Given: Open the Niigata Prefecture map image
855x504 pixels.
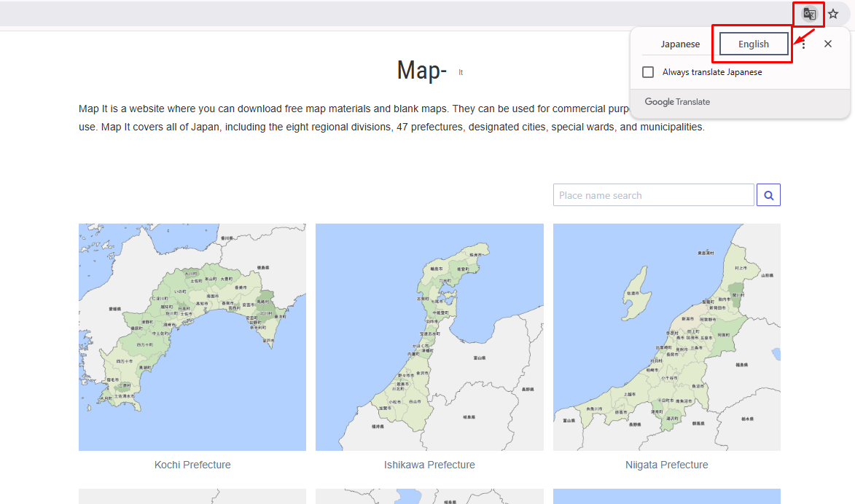Looking at the screenshot, I should [x=666, y=336].
